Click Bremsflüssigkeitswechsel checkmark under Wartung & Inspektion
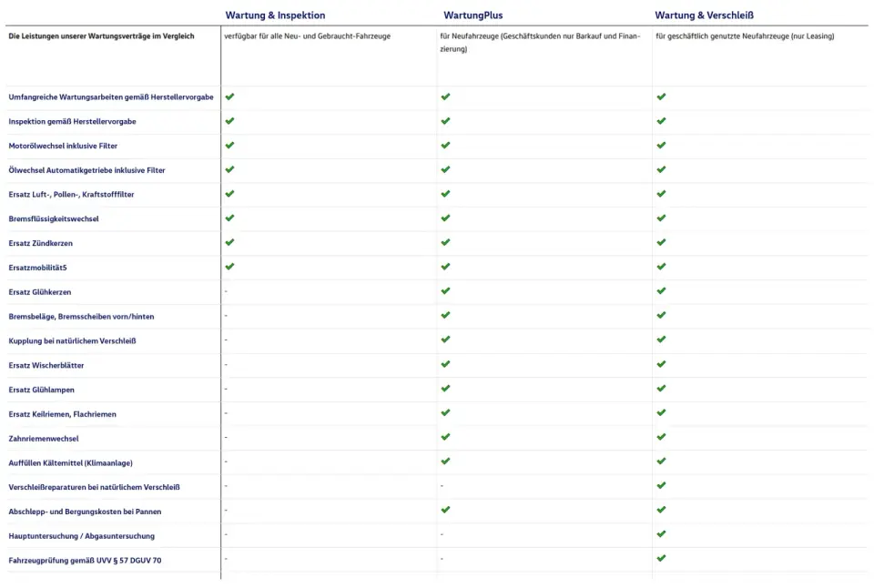Screen dimensions: 874x588 [229, 218]
